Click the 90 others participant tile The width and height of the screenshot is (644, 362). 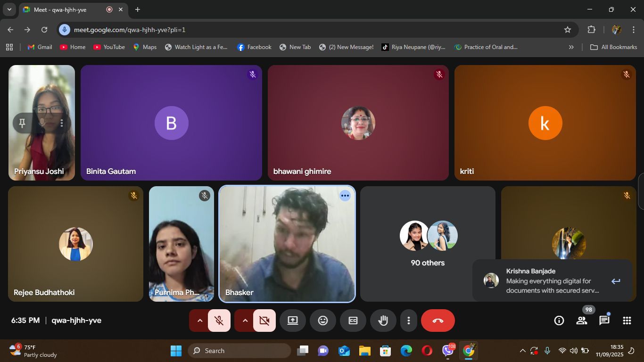(x=428, y=244)
